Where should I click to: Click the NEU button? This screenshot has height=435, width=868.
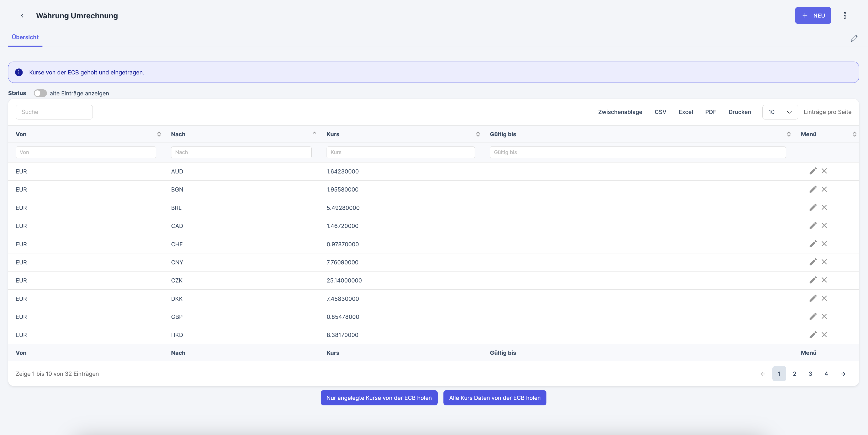tap(813, 15)
